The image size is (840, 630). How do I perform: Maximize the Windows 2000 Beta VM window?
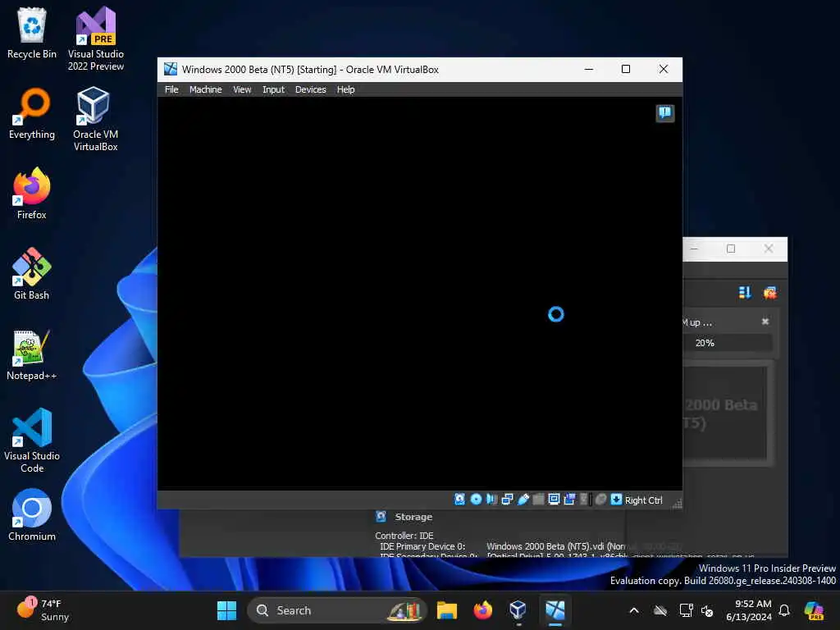pos(626,69)
